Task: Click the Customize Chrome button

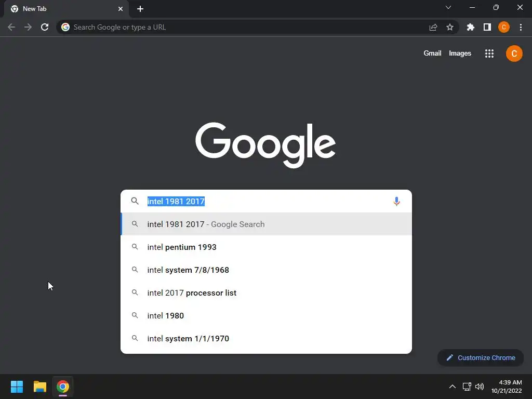Action: coord(481,357)
